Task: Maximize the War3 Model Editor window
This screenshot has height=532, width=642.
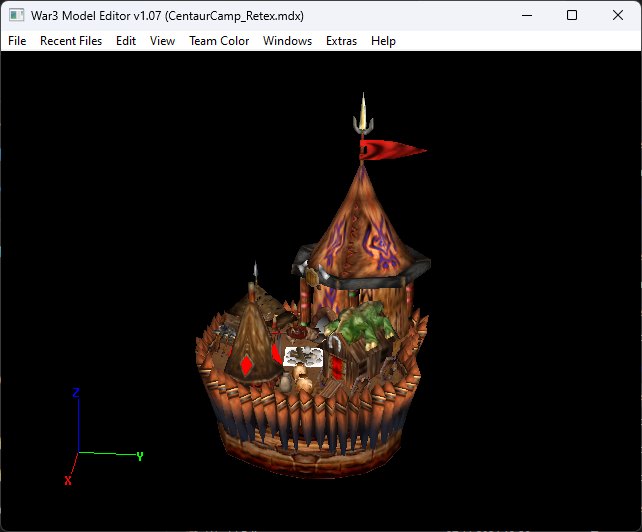Action: pyautogui.click(x=572, y=16)
